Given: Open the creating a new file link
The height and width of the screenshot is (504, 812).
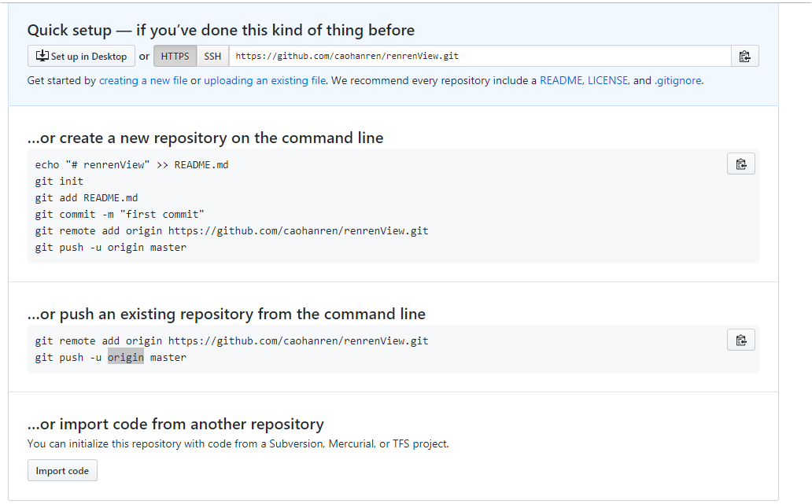Looking at the screenshot, I should click(143, 81).
